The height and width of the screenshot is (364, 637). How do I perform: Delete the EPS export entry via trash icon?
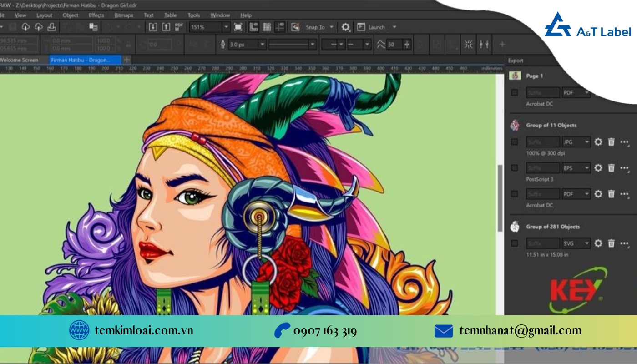click(x=612, y=168)
